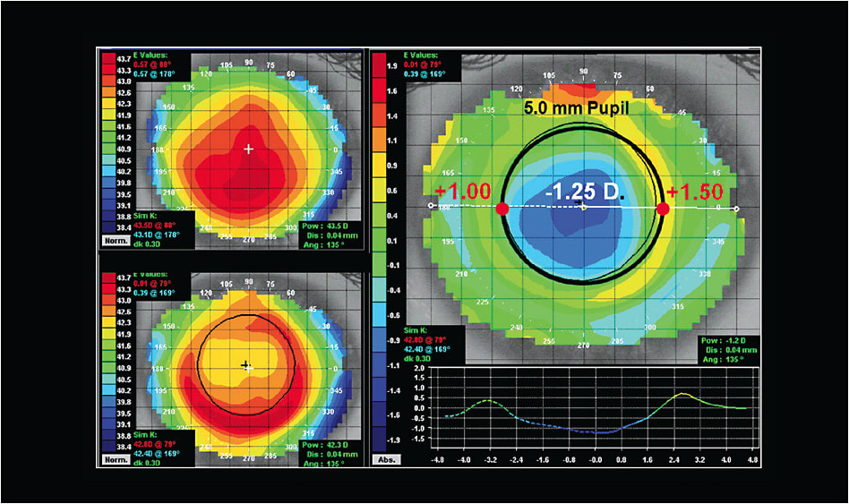Click the E value "0.57 @ 178°" on the top map
This screenshot has height=504, width=849.
[154, 73]
